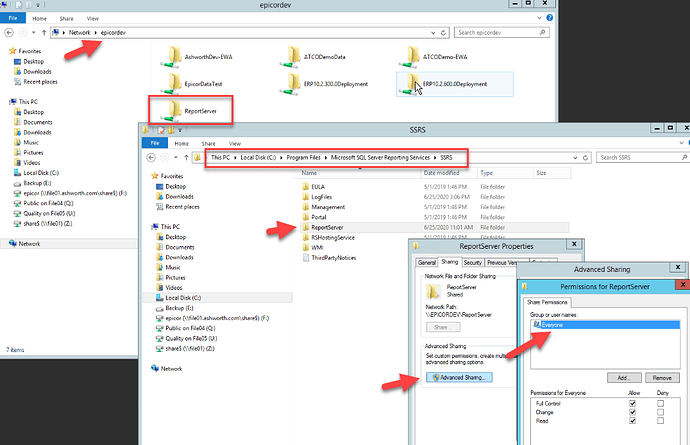The width and height of the screenshot is (690, 445).
Task: Deny Change permission for Everyone
Action: click(x=661, y=412)
